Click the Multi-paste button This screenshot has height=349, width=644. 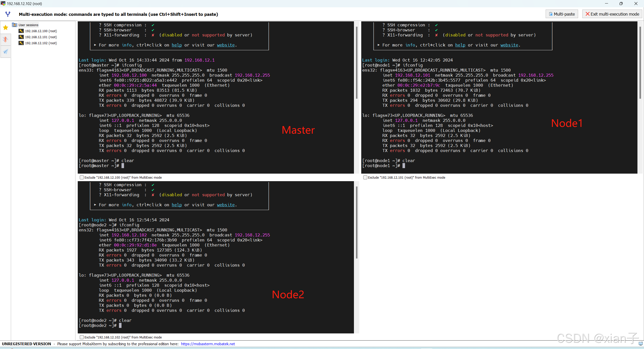click(x=562, y=14)
